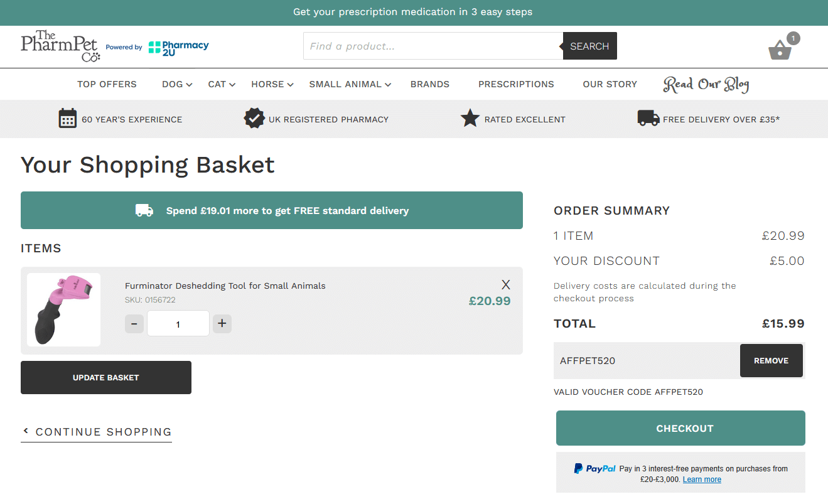The width and height of the screenshot is (828, 504).
Task: Click the calendar icon beside 60 Year's Experience
Action: (x=68, y=118)
